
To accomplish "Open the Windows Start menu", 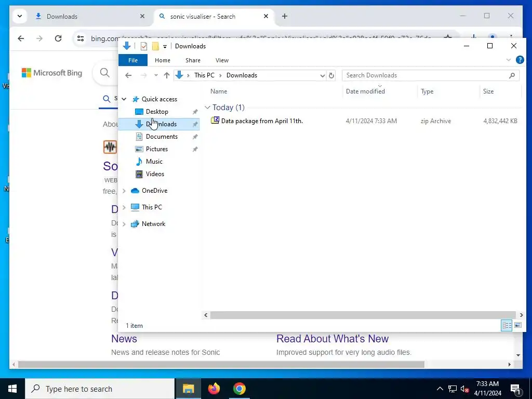I will (x=12, y=389).
